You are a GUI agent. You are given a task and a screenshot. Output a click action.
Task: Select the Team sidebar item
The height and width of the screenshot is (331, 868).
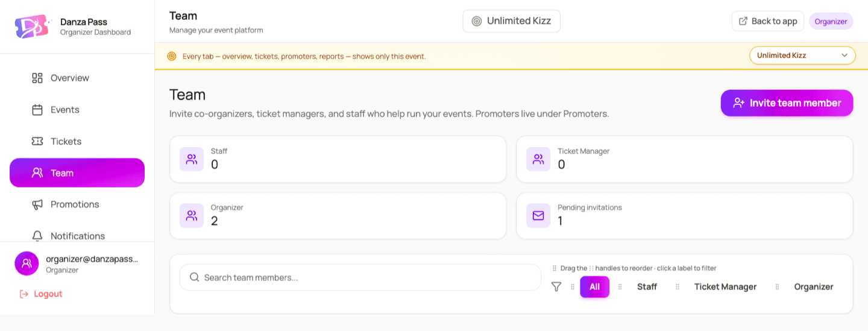click(x=77, y=173)
